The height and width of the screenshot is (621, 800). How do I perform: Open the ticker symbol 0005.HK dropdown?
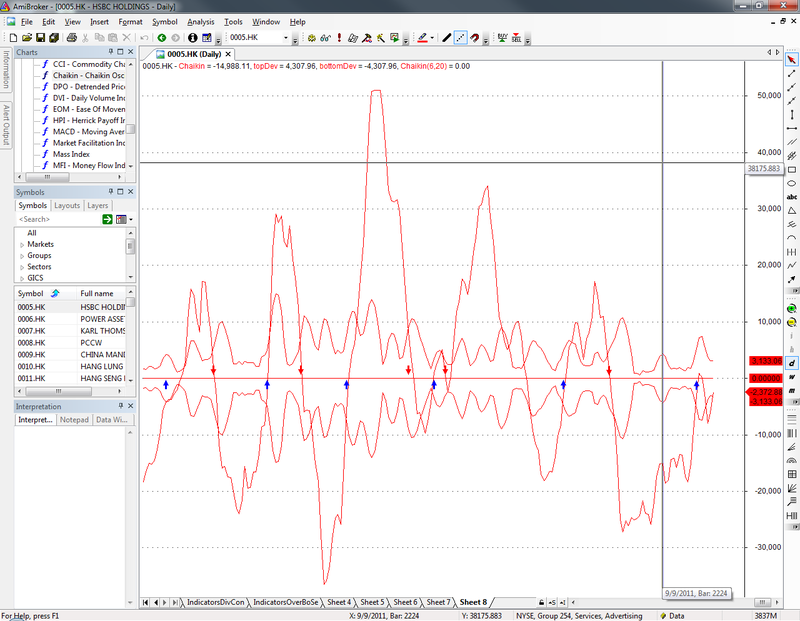(286, 38)
